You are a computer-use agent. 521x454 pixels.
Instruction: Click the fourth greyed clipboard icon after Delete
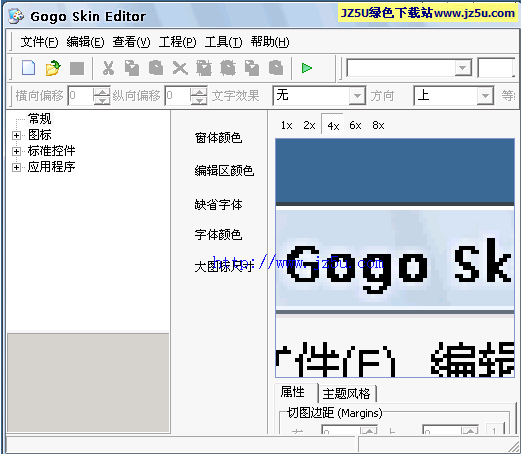tap(276, 68)
